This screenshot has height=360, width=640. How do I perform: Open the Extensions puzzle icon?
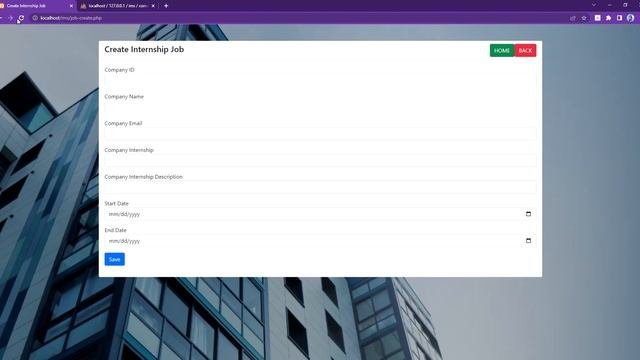(x=609, y=18)
